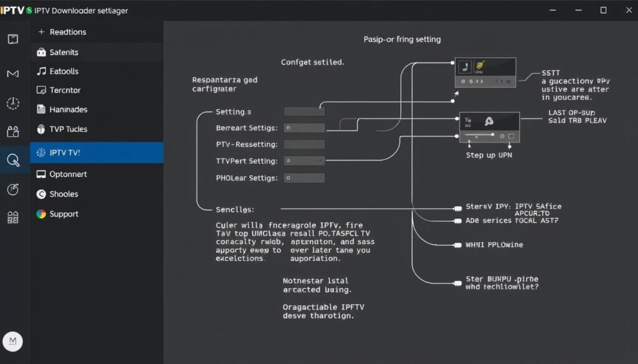638x364 pixels.
Task: Click the building icon beside Haninades
Action: [x=41, y=109]
